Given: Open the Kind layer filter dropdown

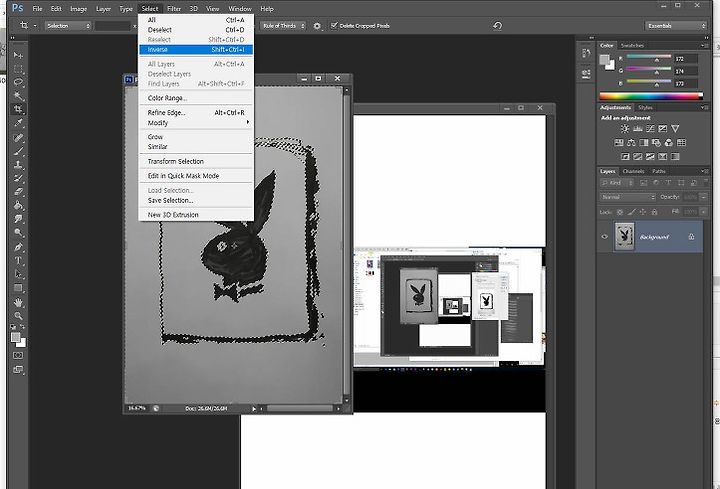Looking at the screenshot, I should coord(618,183).
